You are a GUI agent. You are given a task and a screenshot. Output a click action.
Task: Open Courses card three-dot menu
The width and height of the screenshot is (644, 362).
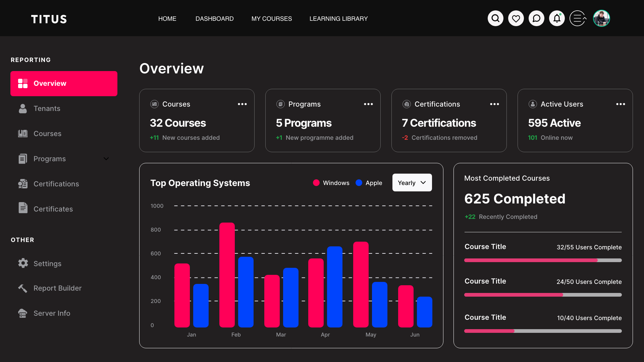click(x=242, y=104)
